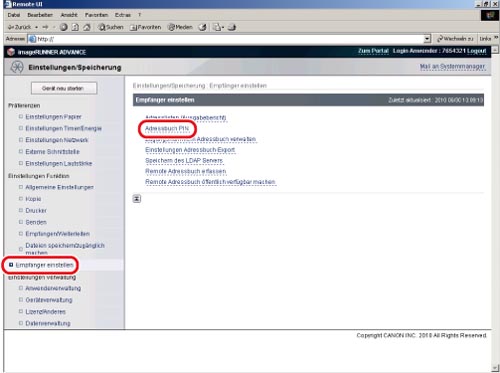Screen dimensions: 500x373
Task: Open the Extras menu
Action: pos(123,15)
